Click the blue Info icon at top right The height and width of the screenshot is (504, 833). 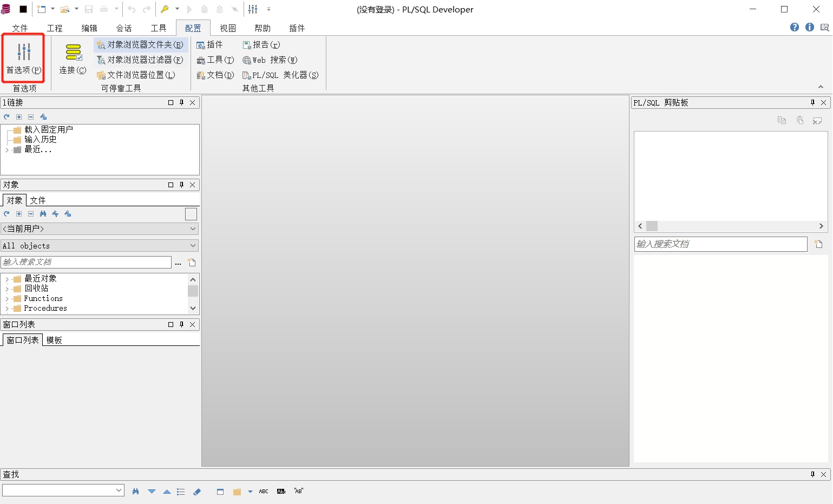tap(810, 27)
